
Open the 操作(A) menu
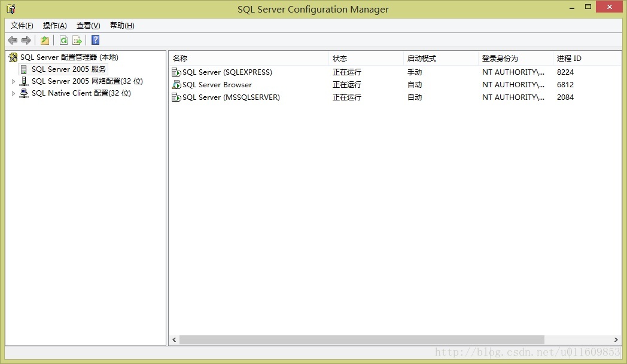click(x=55, y=26)
